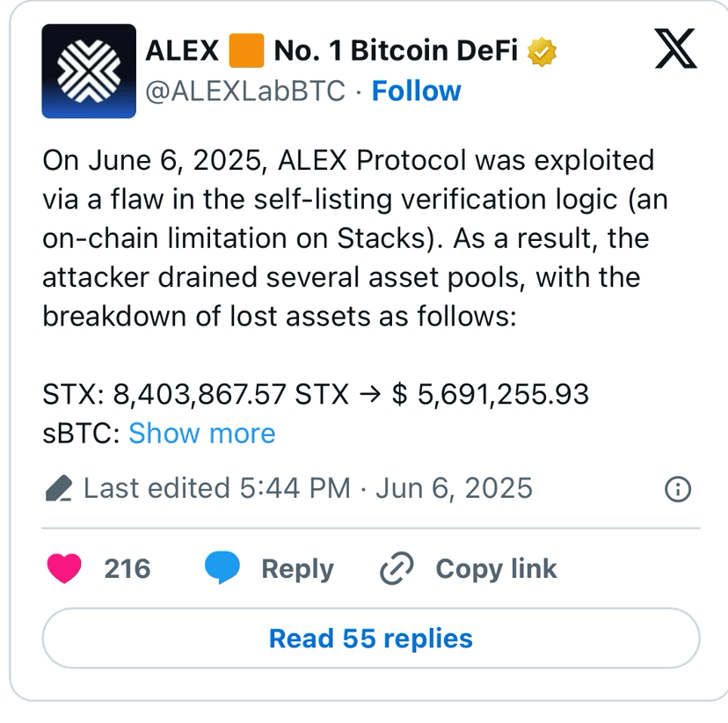The image size is (728, 723).
Task: Click the ALEX profile avatar logo
Action: (x=88, y=71)
